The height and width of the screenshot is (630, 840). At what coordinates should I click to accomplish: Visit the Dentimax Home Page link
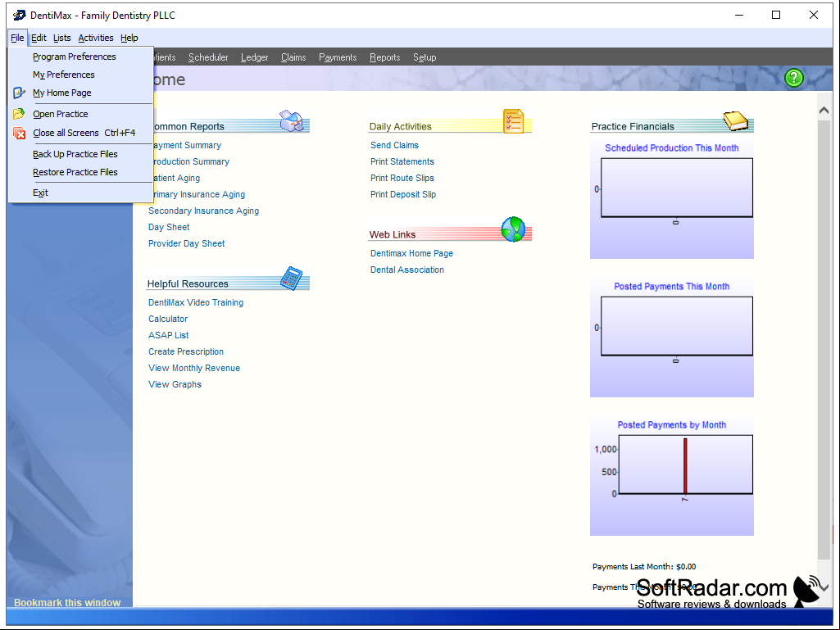coord(411,253)
